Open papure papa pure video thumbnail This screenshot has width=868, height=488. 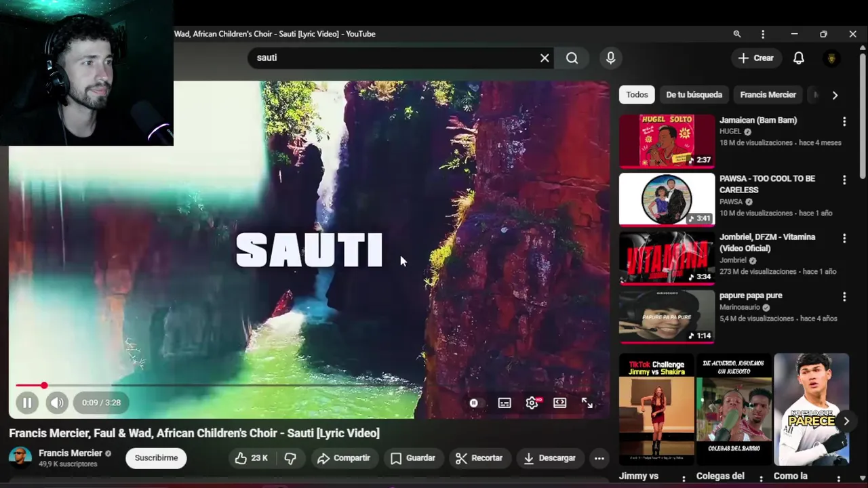[667, 316]
